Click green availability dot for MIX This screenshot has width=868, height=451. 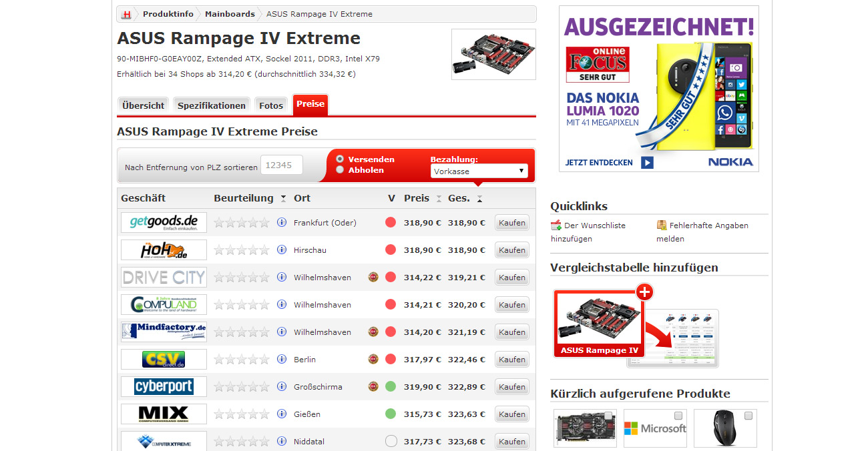coord(391,414)
